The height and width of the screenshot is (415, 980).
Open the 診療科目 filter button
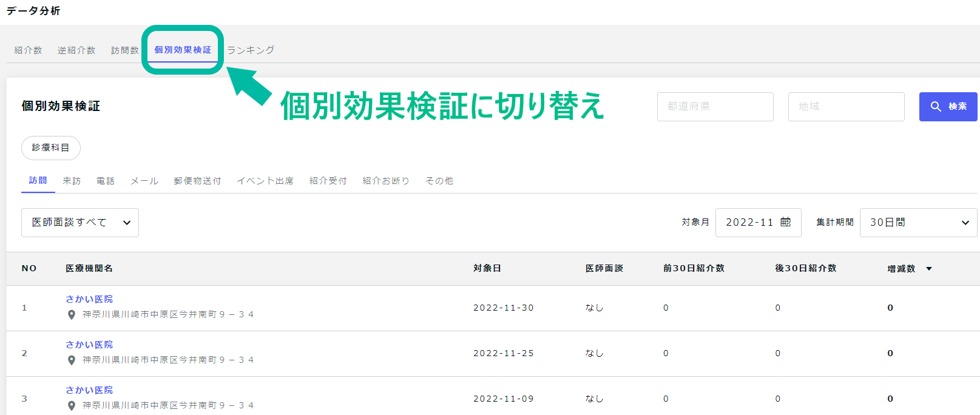51,147
